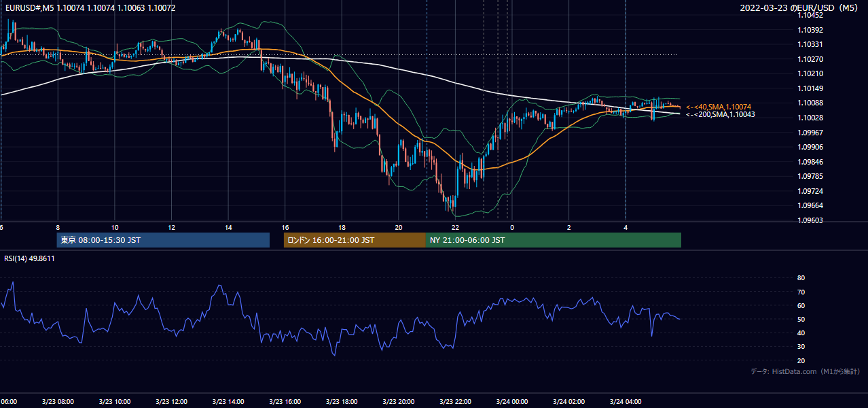Image resolution: width=868 pixels, height=408 pixels.
Task: Click RSI scale value 40
Action: pos(801,333)
